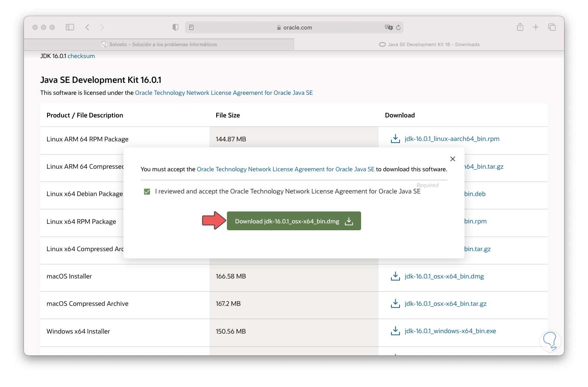The width and height of the screenshot is (588, 387).
Task: Download jdk-16.0.1_osx-x64_bin.tar.gz archive
Action: tap(445, 304)
